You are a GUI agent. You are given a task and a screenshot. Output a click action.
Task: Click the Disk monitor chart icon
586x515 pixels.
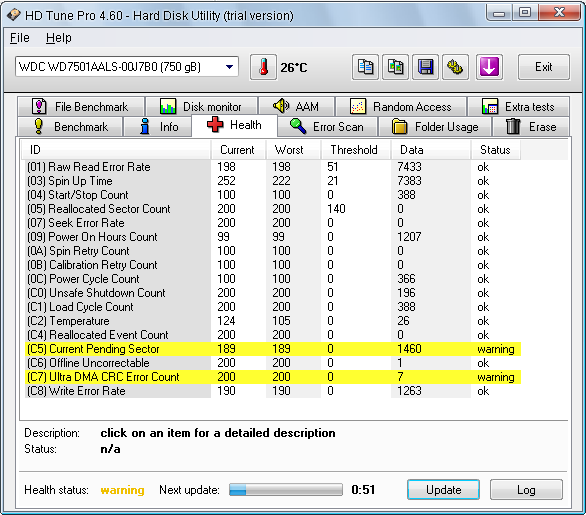tap(168, 107)
